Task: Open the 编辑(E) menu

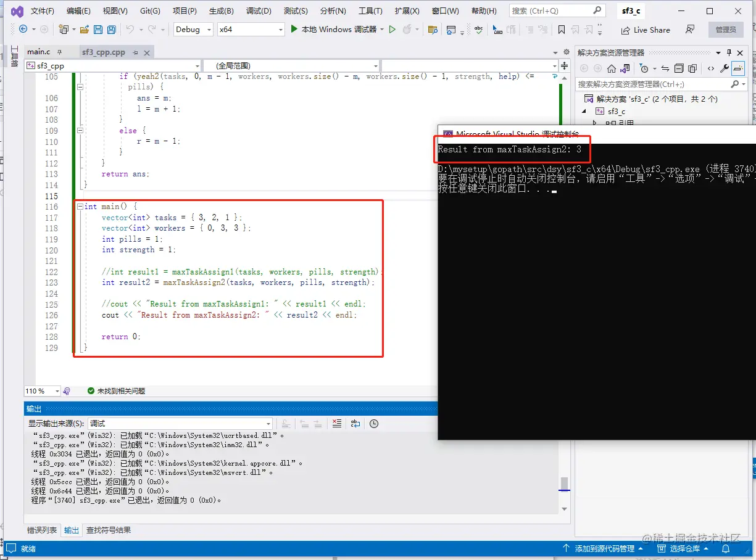Action: (78, 11)
